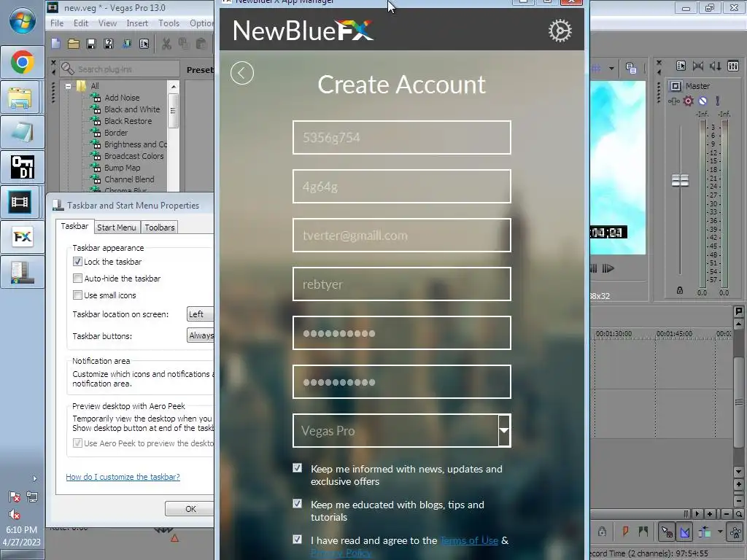Open How do I customize the taskbar link
Screen dimensions: 747x560
coord(123,477)
